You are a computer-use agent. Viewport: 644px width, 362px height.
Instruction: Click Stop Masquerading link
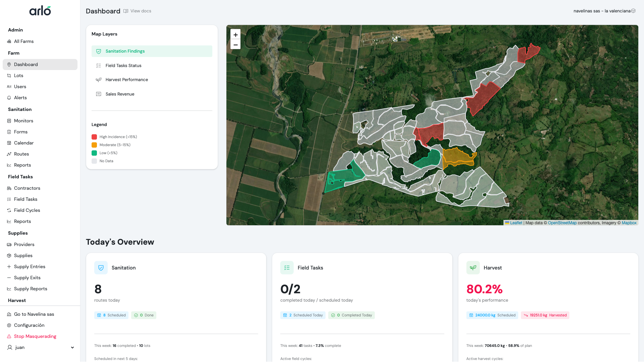point(35,337)
